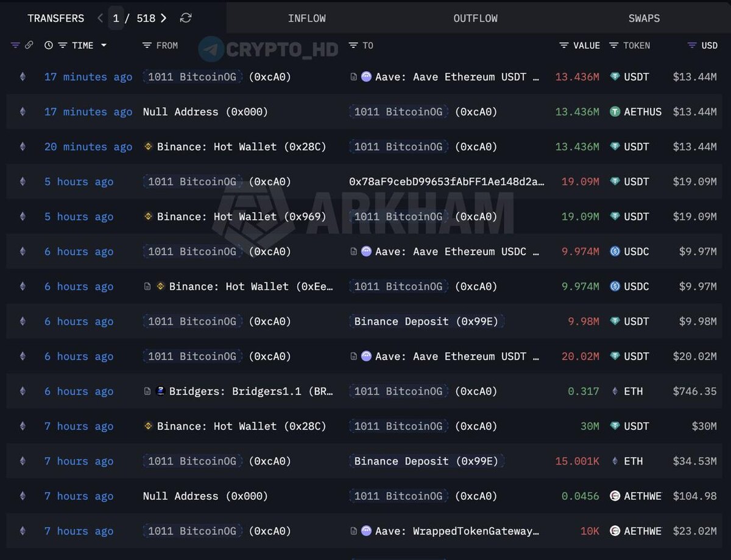Click the link icon in header
The image size is (731, 560).
pyautogui.click(x=29, y=46)
